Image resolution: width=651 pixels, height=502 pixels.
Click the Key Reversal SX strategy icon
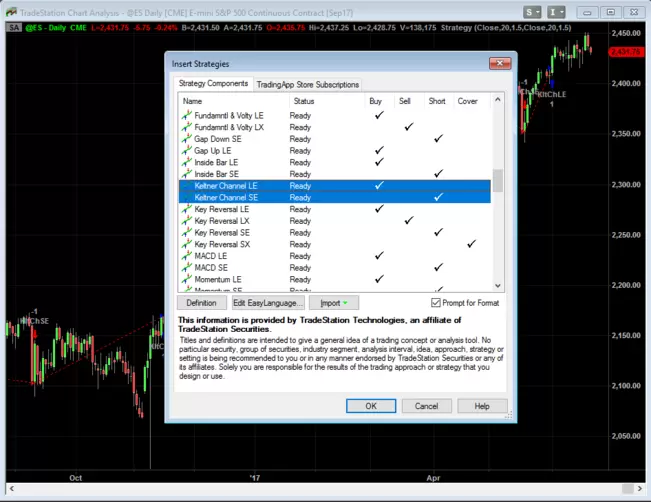[186, 244]
